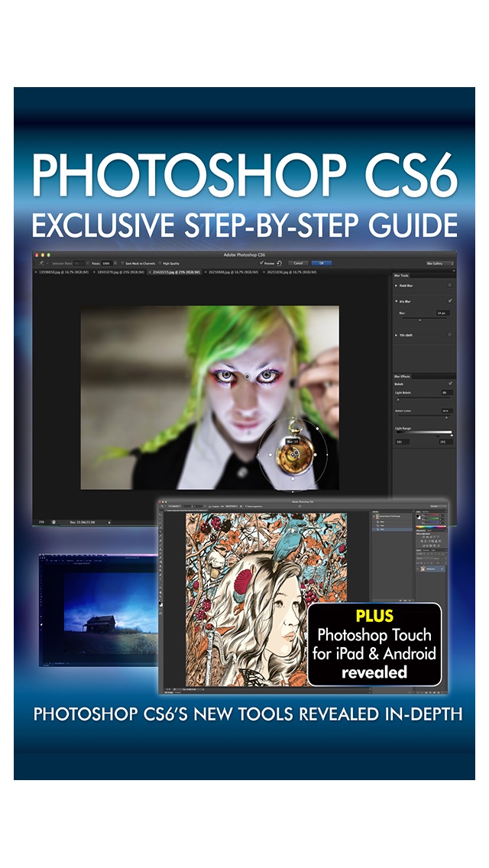This screenshot has width=489, height=868.
Task: Toggle Save Mask to Channels checkbox
Action: pos(122,263)
